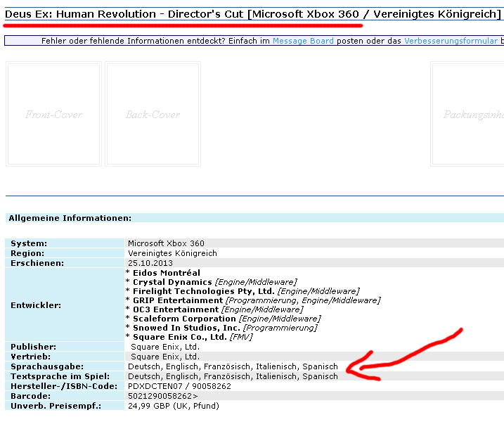Click developer GRIP Entertainment
The height and width of the screenshot is (422, 504).
coord(178,300)
